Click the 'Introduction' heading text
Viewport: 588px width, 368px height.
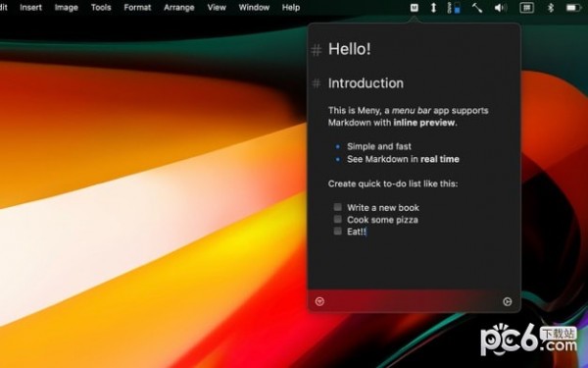pos(366,83)
